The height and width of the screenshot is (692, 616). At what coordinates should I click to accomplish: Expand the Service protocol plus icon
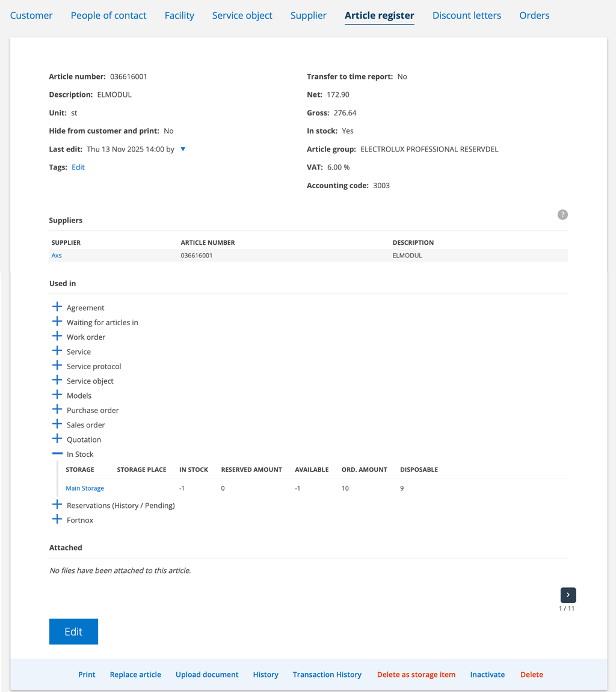coord(57,366)
